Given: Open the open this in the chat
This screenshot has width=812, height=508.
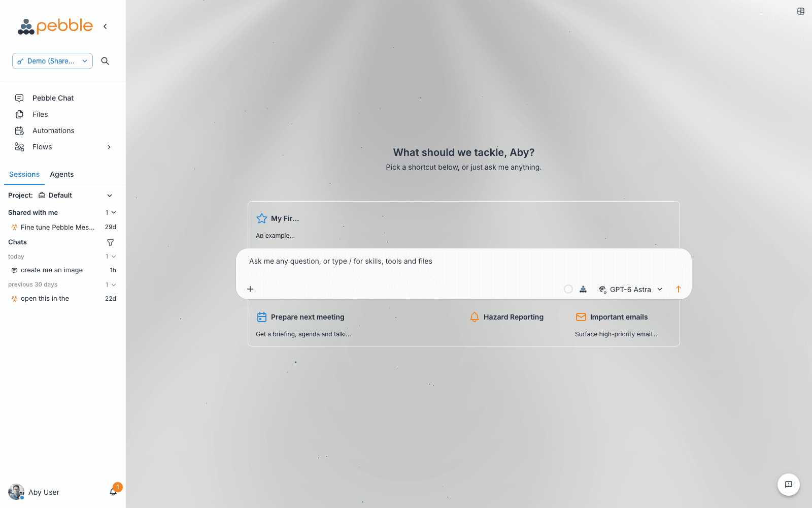Looking at the screenshot, I should (63, 299).
